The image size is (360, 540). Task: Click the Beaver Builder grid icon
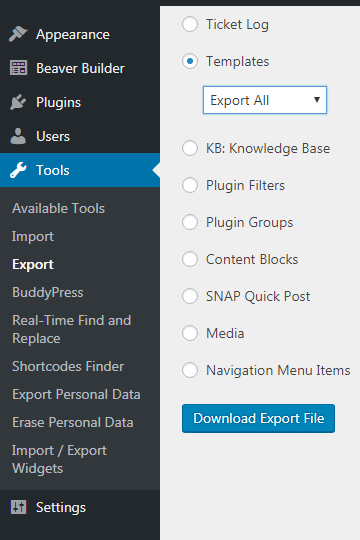(x=18, y=68)
